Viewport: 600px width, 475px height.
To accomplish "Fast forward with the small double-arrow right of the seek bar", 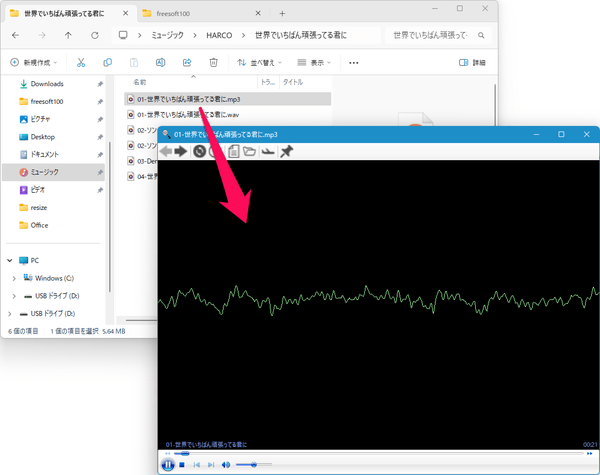I will point(590,454).
